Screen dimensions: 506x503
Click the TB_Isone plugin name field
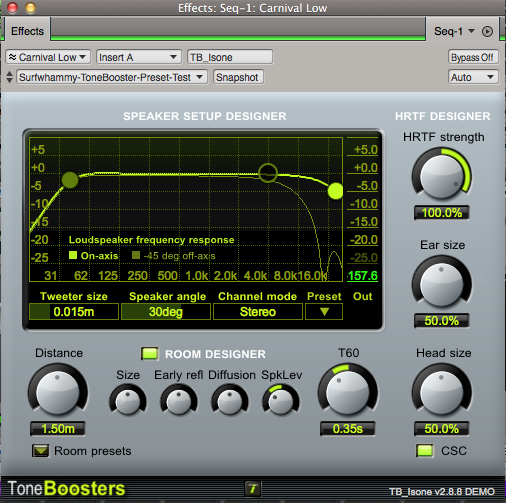(x=230, y=57)
